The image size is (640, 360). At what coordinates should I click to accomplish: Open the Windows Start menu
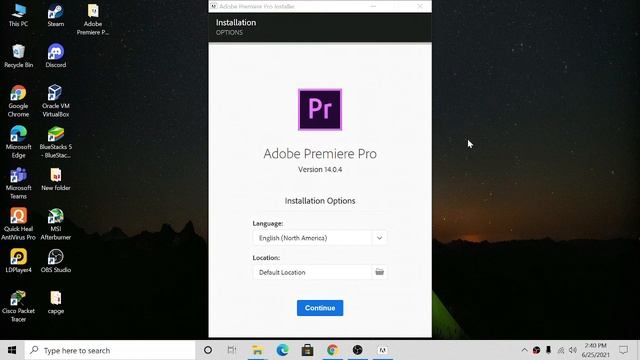point(12,350)
